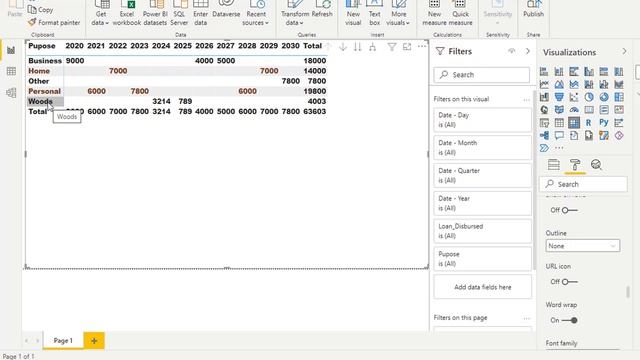
Task: Select clustered column chart visualization
Action: [589, 72]
